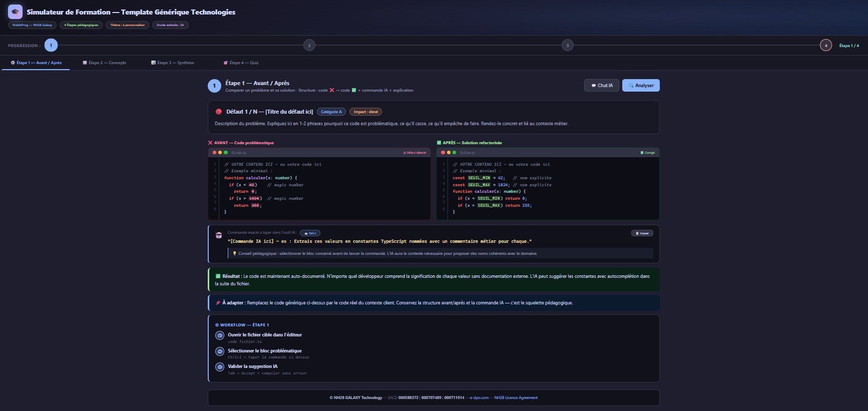Switch to Étape 3 — Synthèse tab
The width and height of the screenshot is (868, 411).
click(173, 63)
